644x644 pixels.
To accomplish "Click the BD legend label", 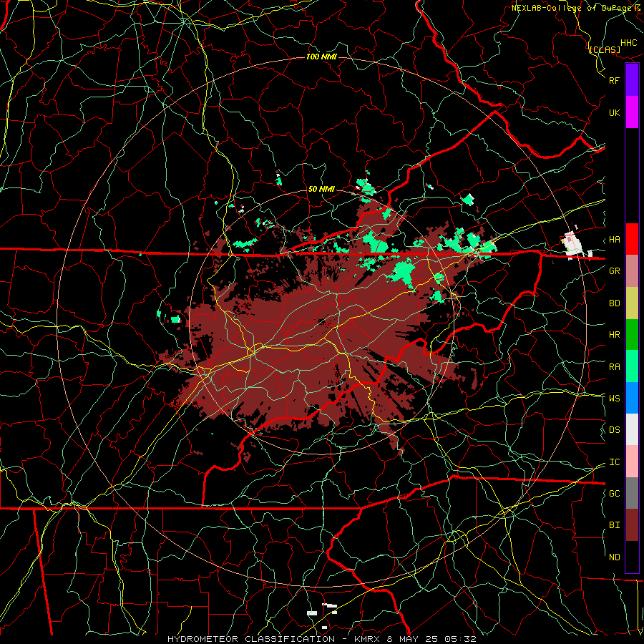I will click(614, 303).
